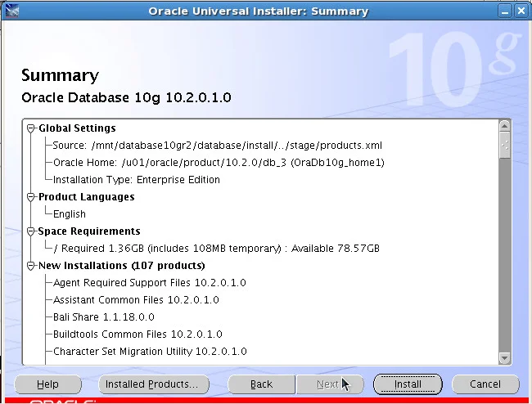The image size is (532, 404).
Task: Minimize the Oracle Universal Installer window
Action: (505, 11)
